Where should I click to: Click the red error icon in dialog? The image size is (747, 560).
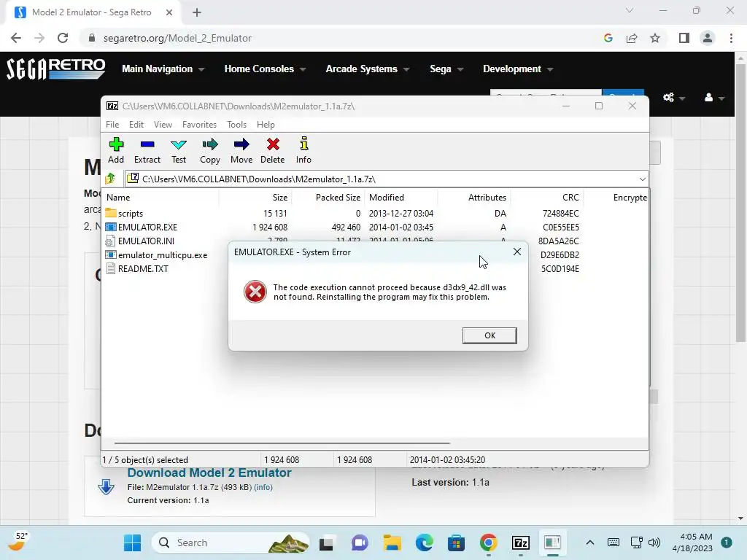click(x=255, y=292)
